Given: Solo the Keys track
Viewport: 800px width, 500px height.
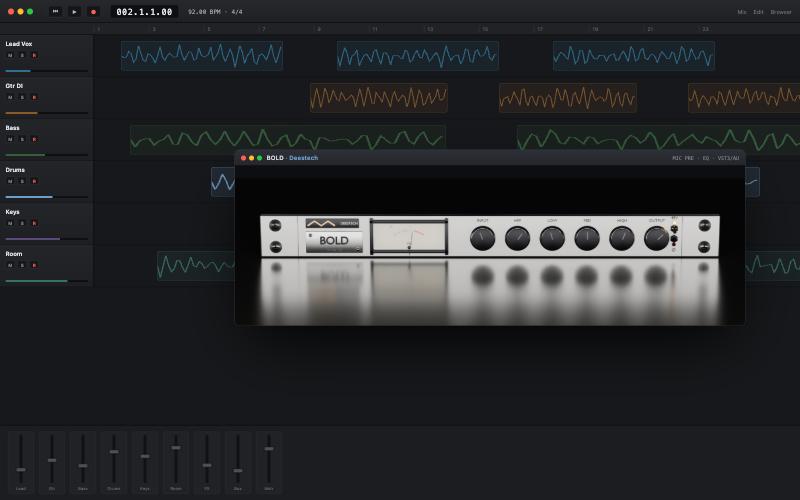Looking at the screenshot, I should click(x=22, y=223).
